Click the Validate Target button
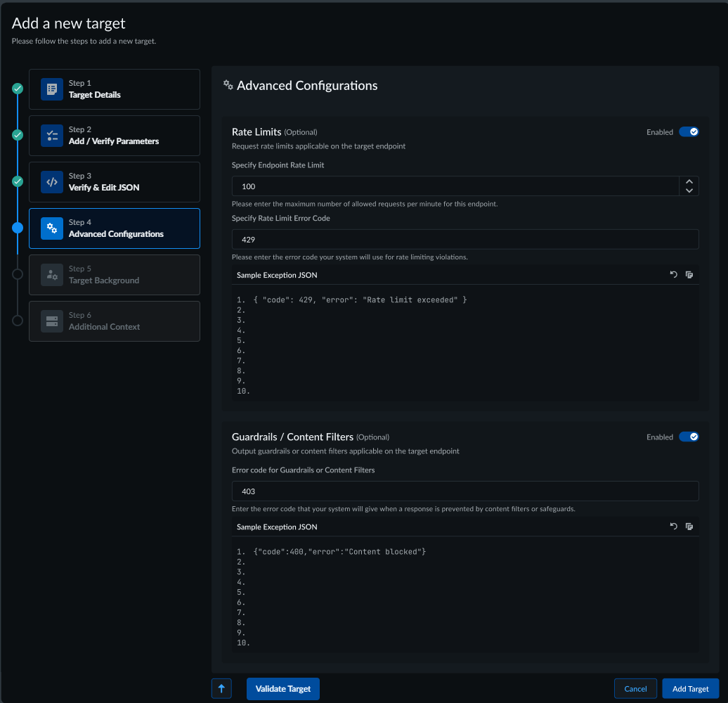 [x=283, y=689]
